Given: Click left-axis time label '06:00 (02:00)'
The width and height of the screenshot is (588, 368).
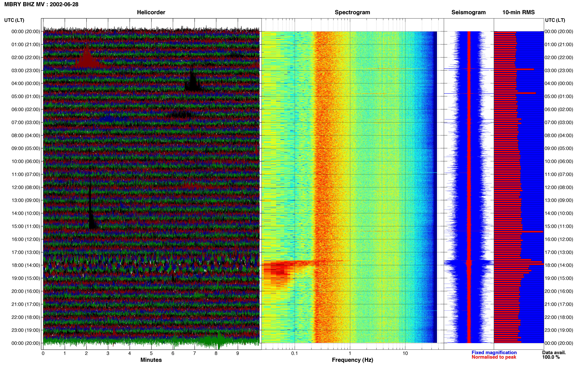Looking at the screenshot, I should 26,109.
